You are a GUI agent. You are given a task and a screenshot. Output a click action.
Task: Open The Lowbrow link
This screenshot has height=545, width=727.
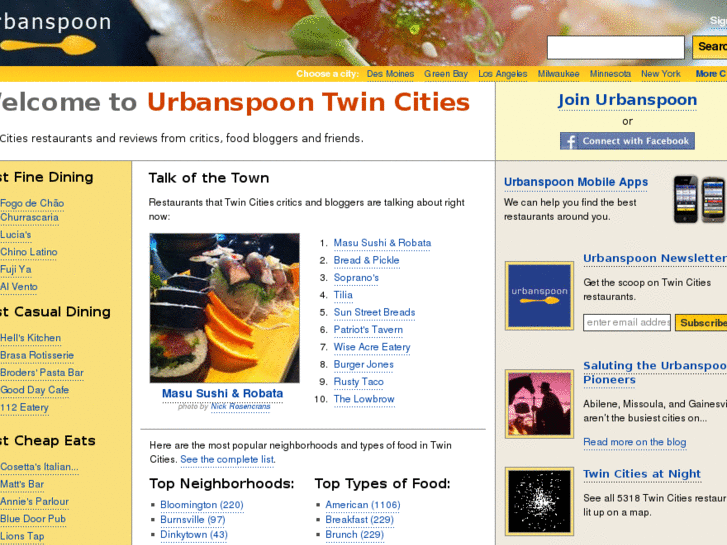[x=364, y=399]
